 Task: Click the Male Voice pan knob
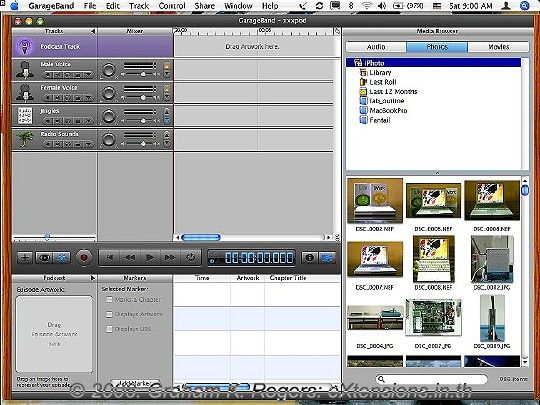[x=109, y=70]
